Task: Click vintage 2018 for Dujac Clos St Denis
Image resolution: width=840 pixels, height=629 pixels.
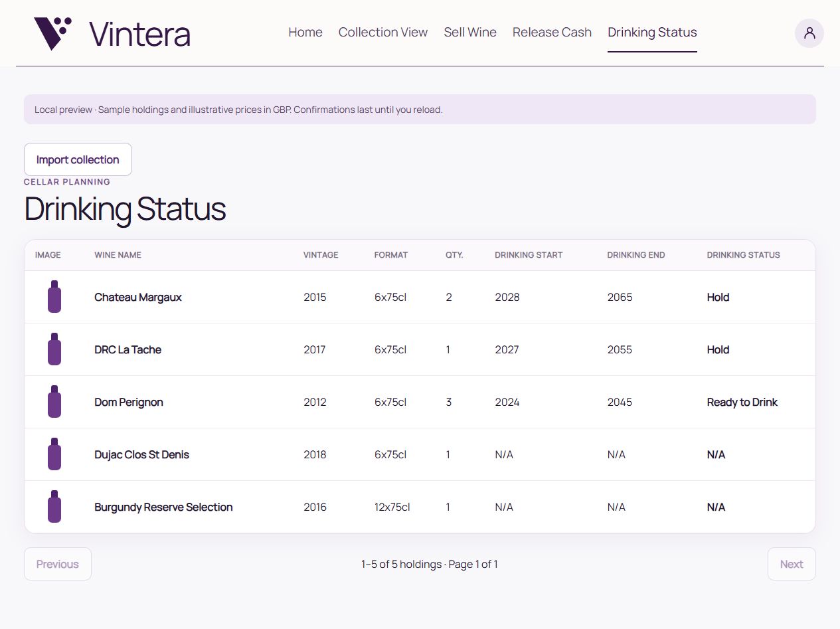Action: point(315,454)
